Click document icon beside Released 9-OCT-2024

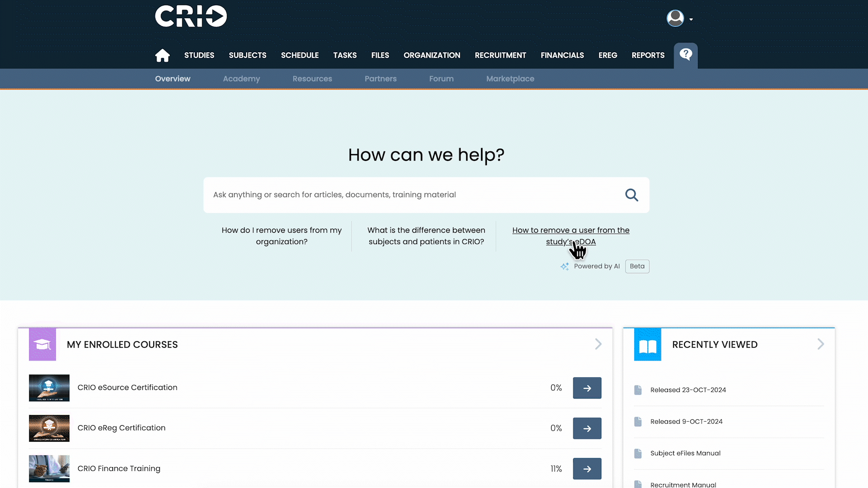pos(638,422)
